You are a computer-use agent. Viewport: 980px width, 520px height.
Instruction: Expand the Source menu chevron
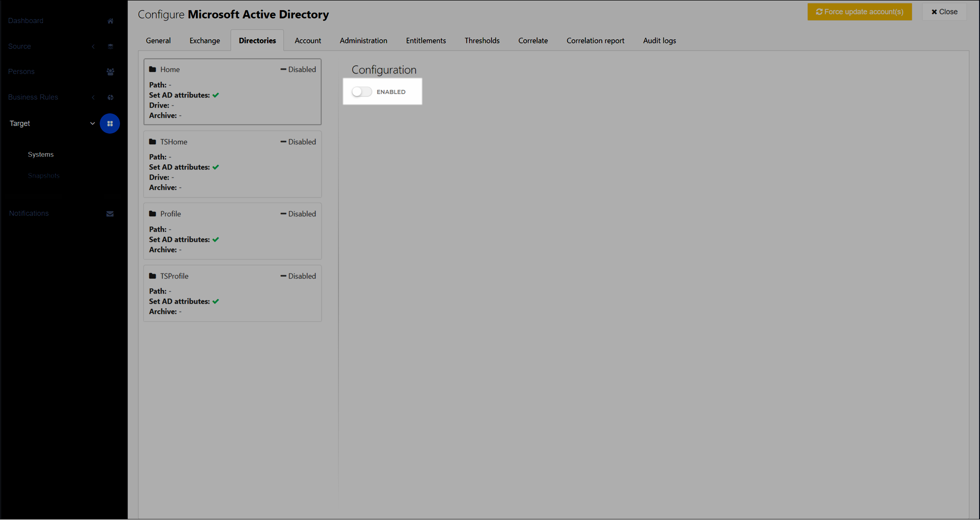(93, 46)
